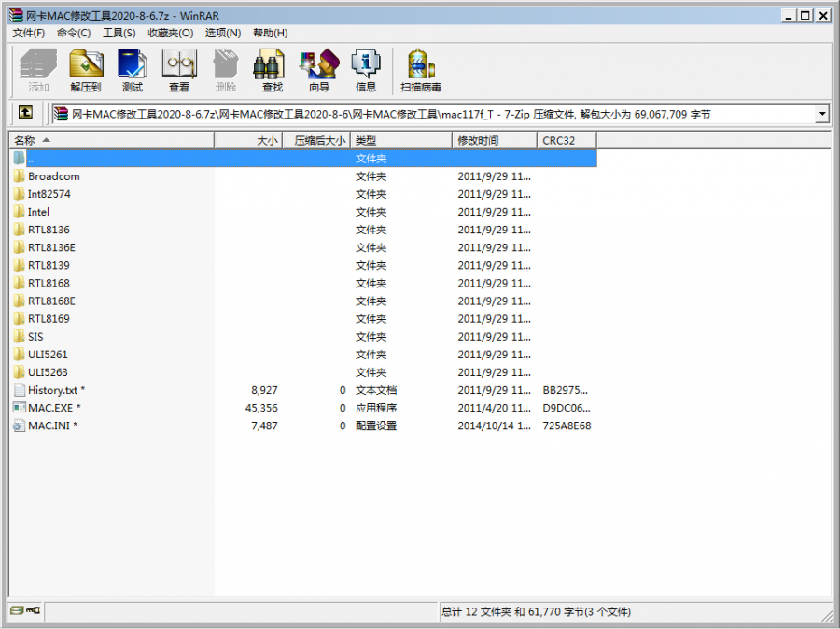Screen dimensions: 840x629
Task: Sort by Modified (修改时间) column header
Action: tap(495, 140)
